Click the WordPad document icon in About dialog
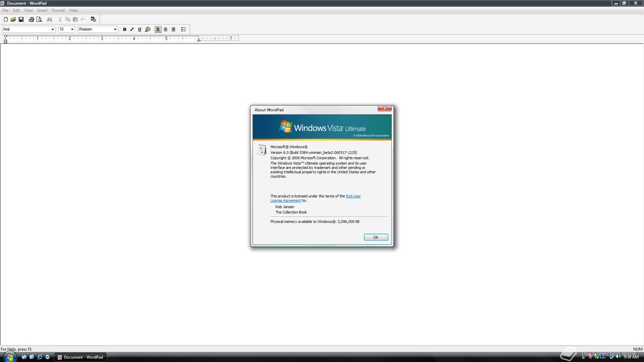 coord(262,150)
